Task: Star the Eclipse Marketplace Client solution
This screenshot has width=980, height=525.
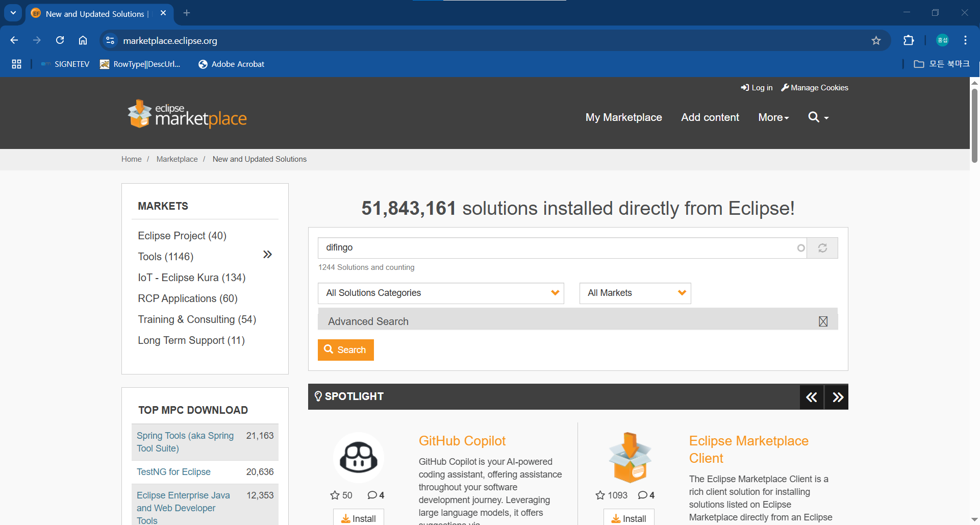Action: click(600, 495)
